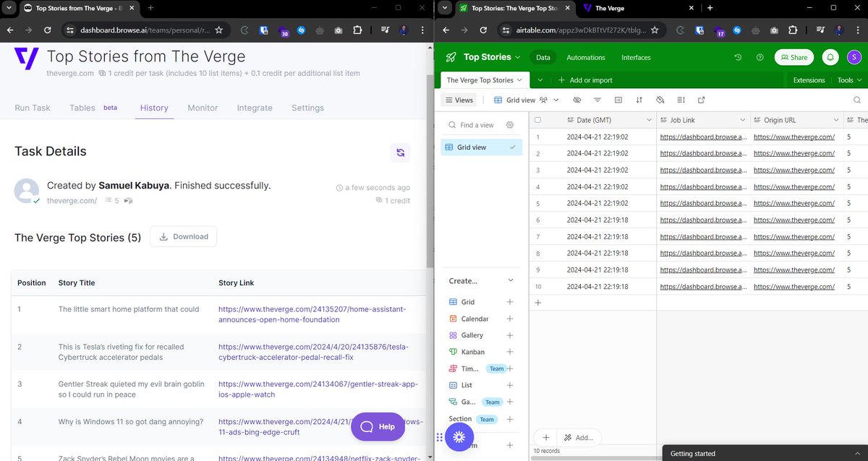Open the Settings tab in Browse AI
This screenshot has height=461, width=868.
[307, 108]
